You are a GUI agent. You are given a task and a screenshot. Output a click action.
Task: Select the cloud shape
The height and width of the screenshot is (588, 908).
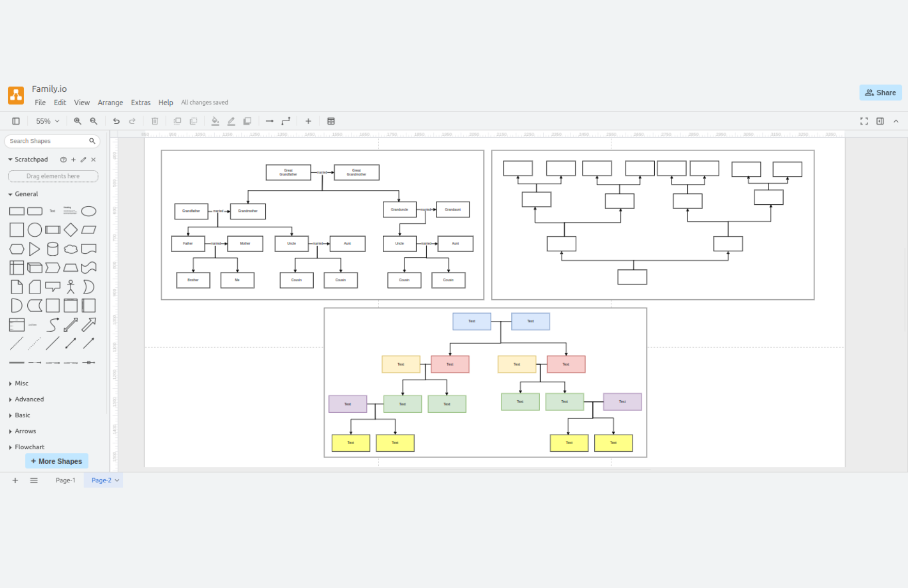click(x=71, y=249)
